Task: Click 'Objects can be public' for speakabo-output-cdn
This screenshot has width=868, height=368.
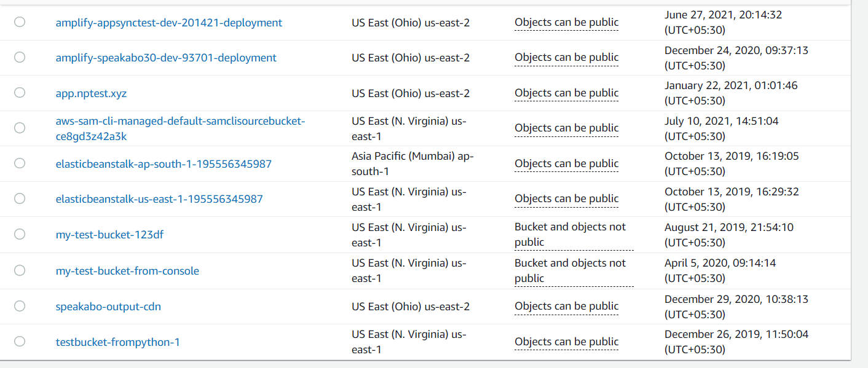Action: point(566,306)
